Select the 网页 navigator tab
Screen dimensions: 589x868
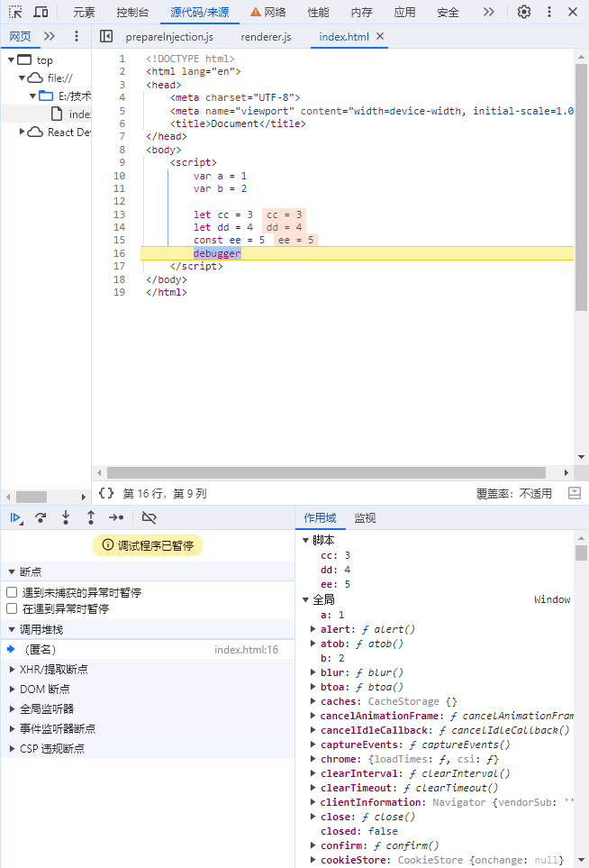21,37
